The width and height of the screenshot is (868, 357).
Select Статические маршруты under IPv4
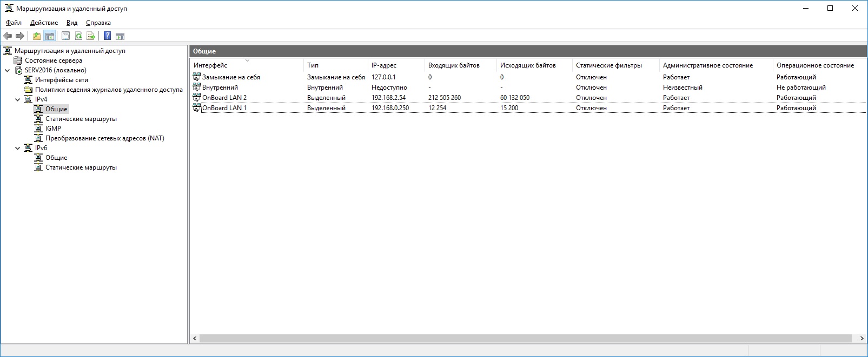[x=81, y=119]
